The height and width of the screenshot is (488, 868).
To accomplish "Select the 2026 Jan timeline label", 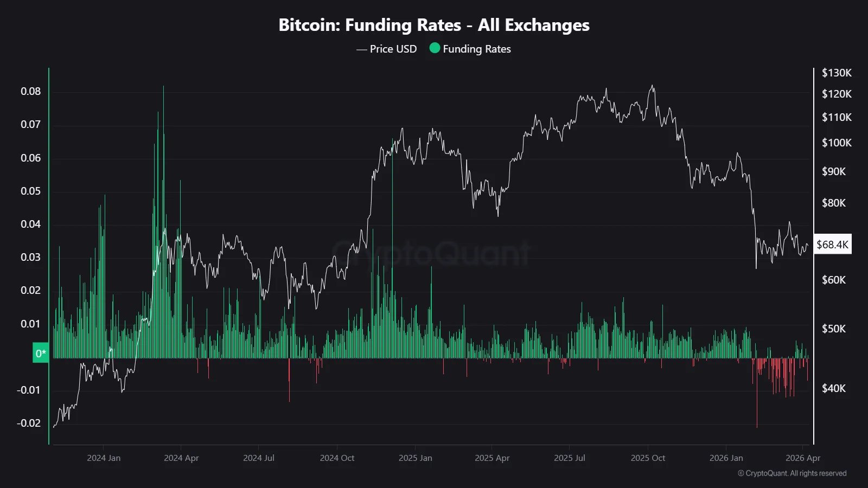I will [x=726, y=458].
